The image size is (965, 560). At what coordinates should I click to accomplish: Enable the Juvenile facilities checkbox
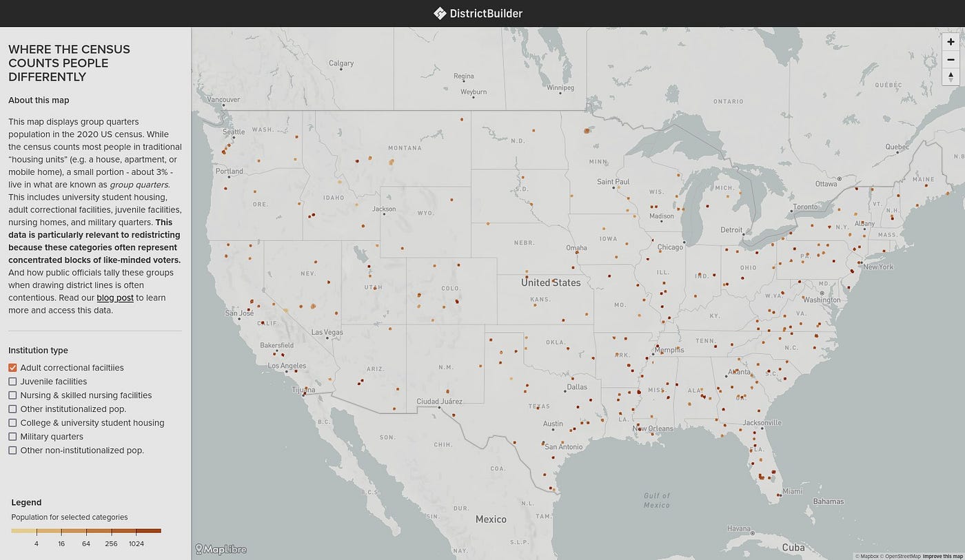tap(12, 382)
